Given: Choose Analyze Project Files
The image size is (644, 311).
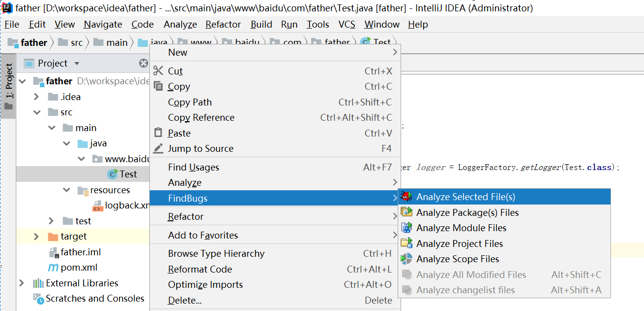Looking at the screenshot, I should click(504, 243).
